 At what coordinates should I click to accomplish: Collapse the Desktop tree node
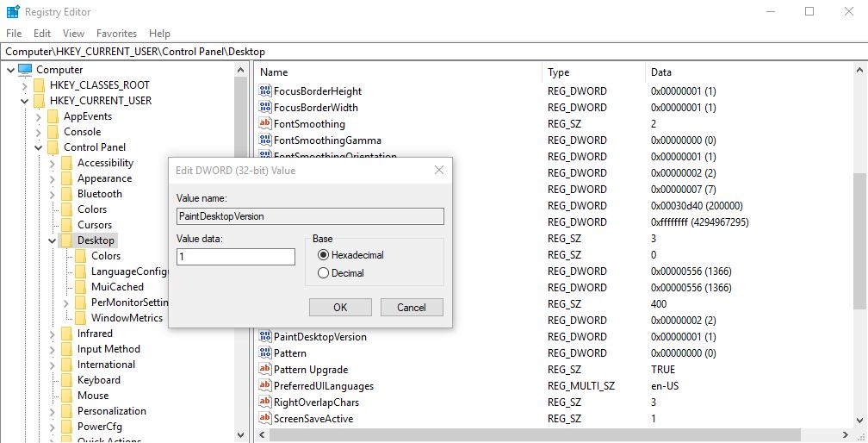click(x=52, y=240)
